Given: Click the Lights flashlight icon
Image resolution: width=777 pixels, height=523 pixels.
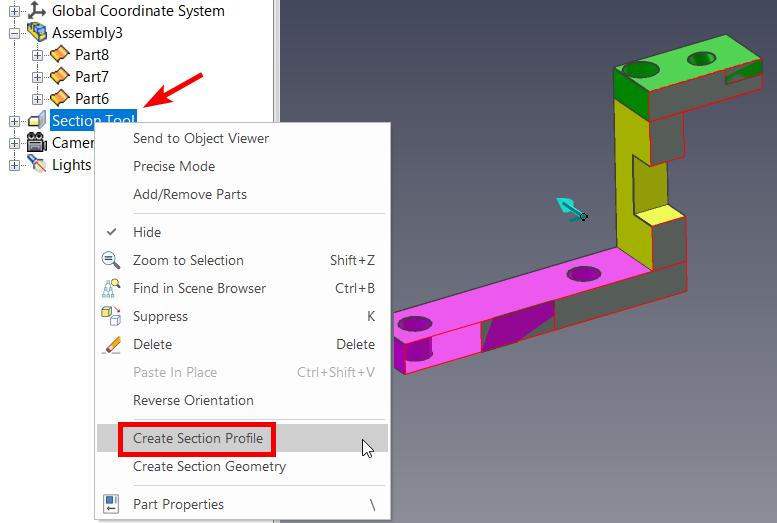Looking at the screenshot, I should tap(37, 164).
